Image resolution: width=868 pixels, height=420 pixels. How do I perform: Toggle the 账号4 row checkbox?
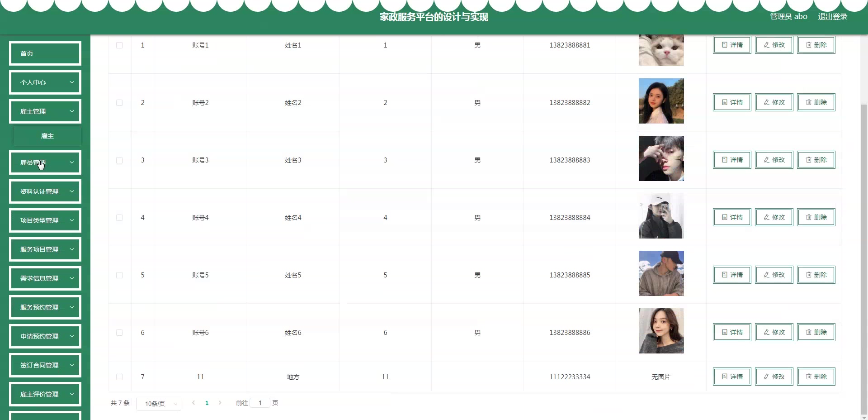click(119, 218)
